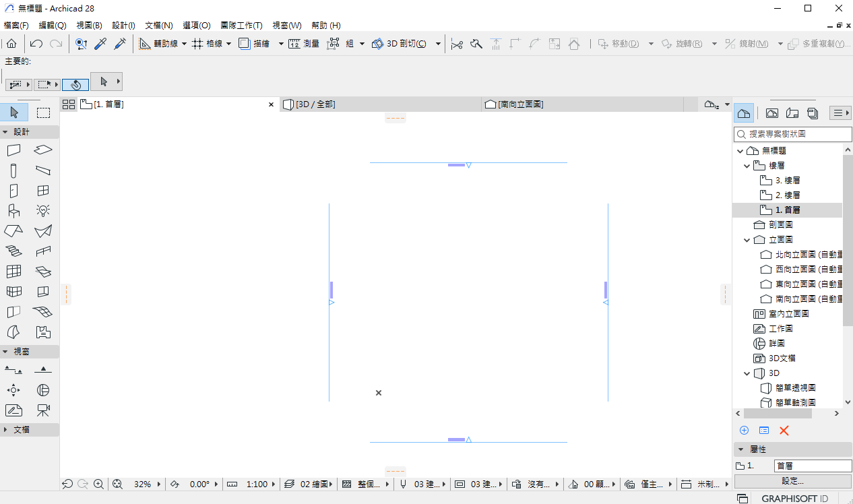This screenshot has width=853, height=504.
Task: Choose the Lamp tool
Action: click(43, 211)
